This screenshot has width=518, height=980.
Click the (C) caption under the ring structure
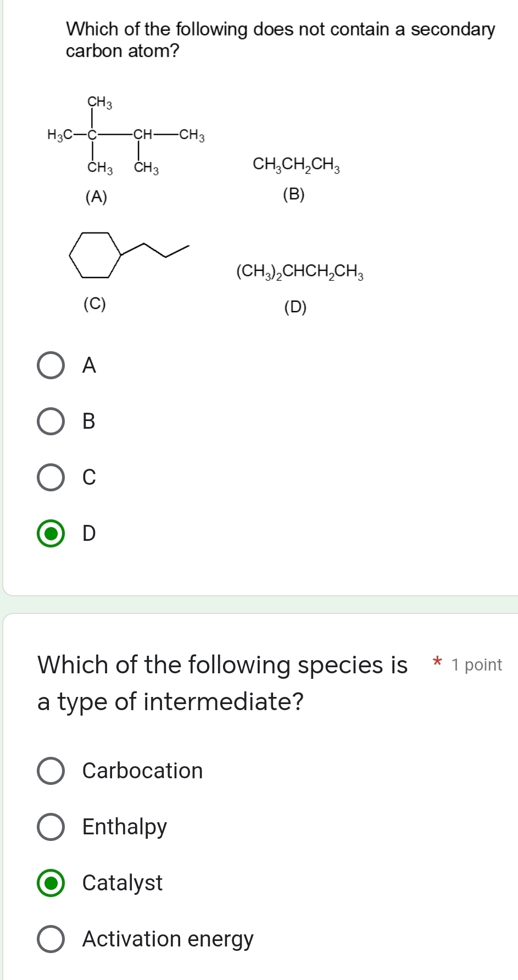click(94, 303)
